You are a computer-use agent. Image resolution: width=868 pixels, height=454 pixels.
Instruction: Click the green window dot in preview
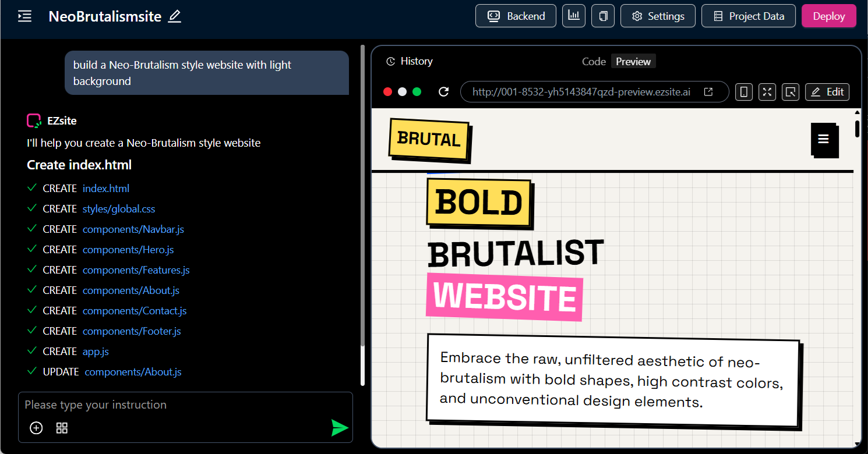point(417,92)
